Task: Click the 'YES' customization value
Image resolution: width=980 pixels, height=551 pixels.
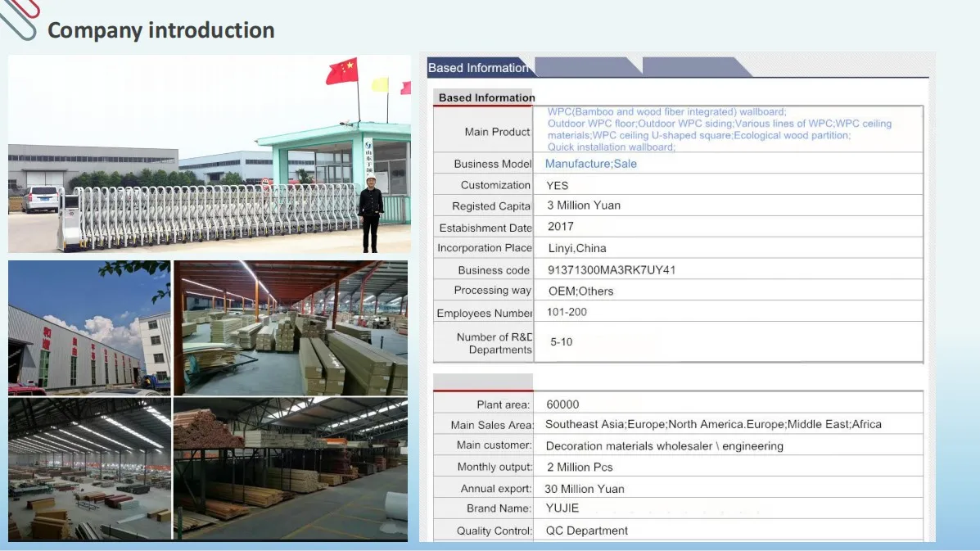Action: pos(557,186)
